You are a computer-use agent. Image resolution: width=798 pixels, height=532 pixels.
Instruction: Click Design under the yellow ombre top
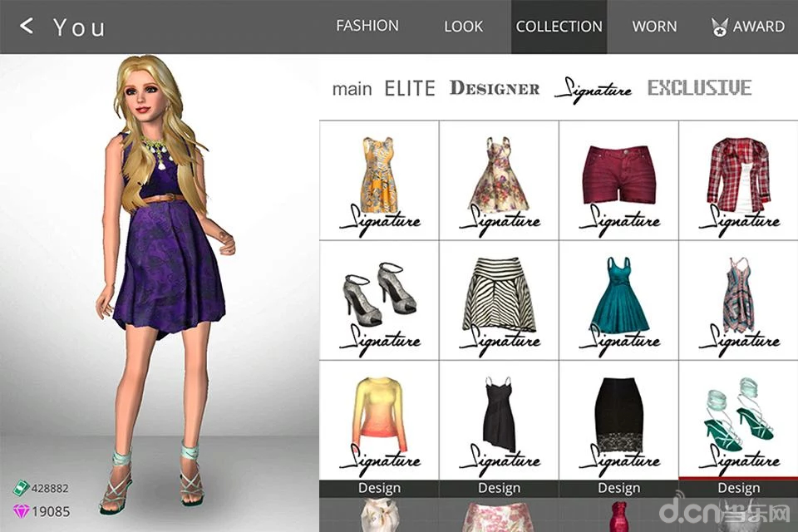tap(379, 488)
